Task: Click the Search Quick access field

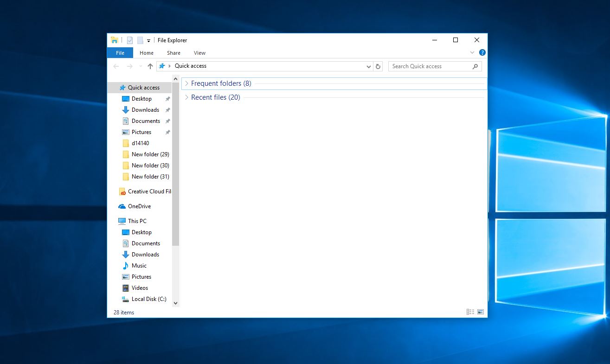Action: click(435, 66)
